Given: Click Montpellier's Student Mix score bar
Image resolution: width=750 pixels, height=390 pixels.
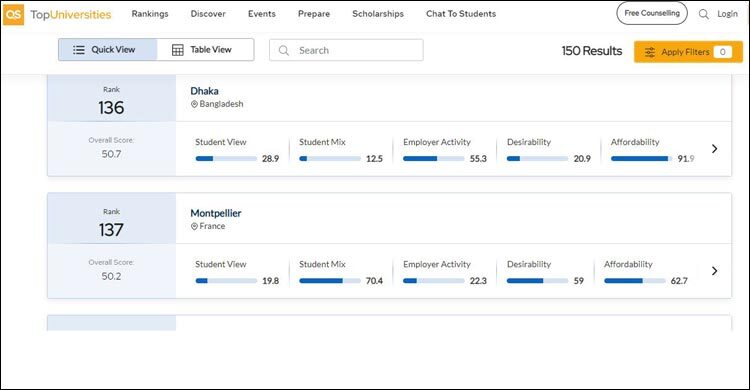Looking at the screenshot, I should (330, 281).
